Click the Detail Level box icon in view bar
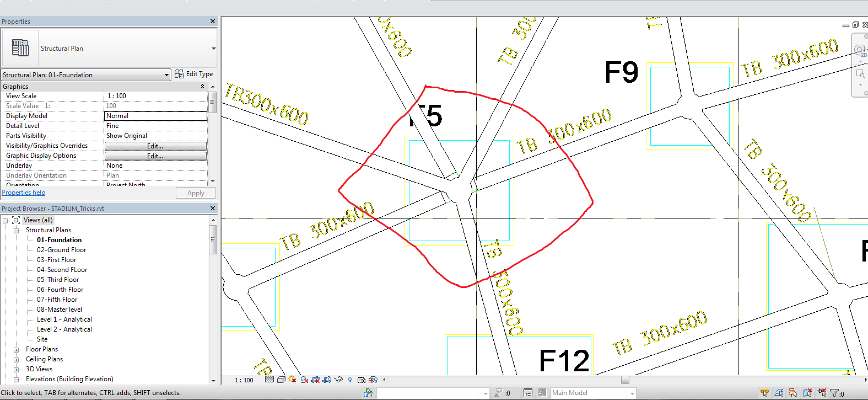 pyautogui.click(x=269, y=380)
